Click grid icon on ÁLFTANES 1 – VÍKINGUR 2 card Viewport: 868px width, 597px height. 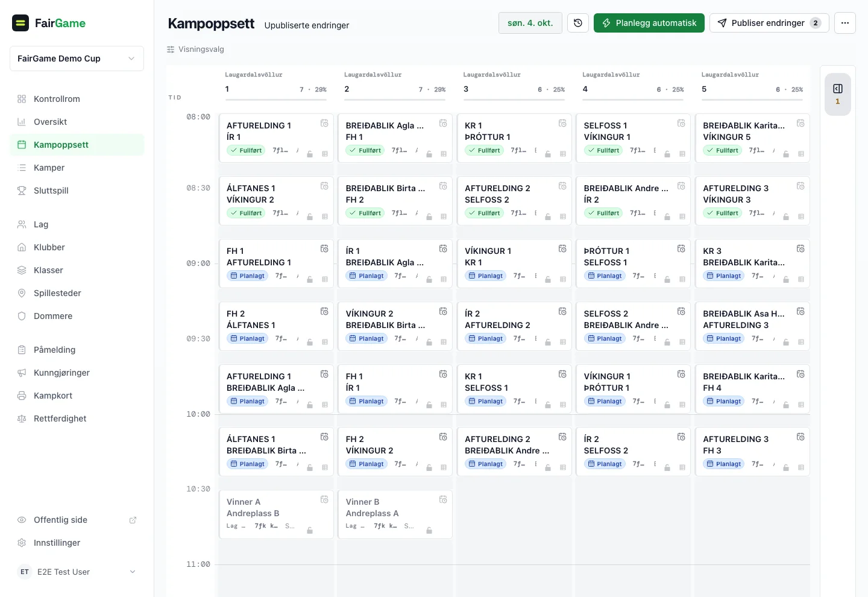pos(325,216)
